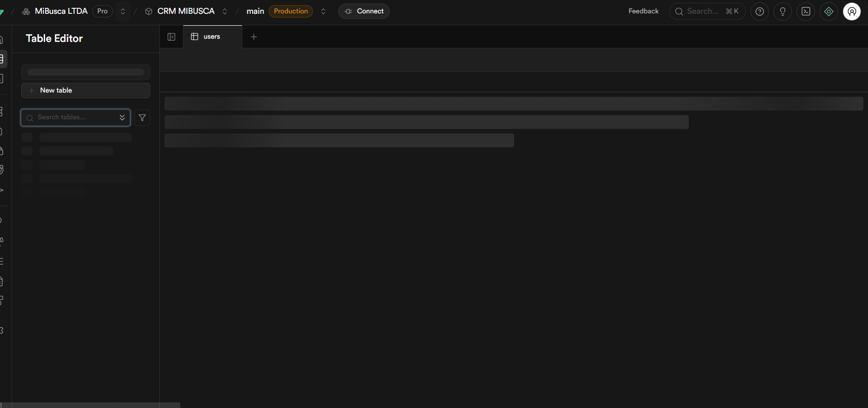Open the inline SQL terminal icon

(x=806, y=12)
